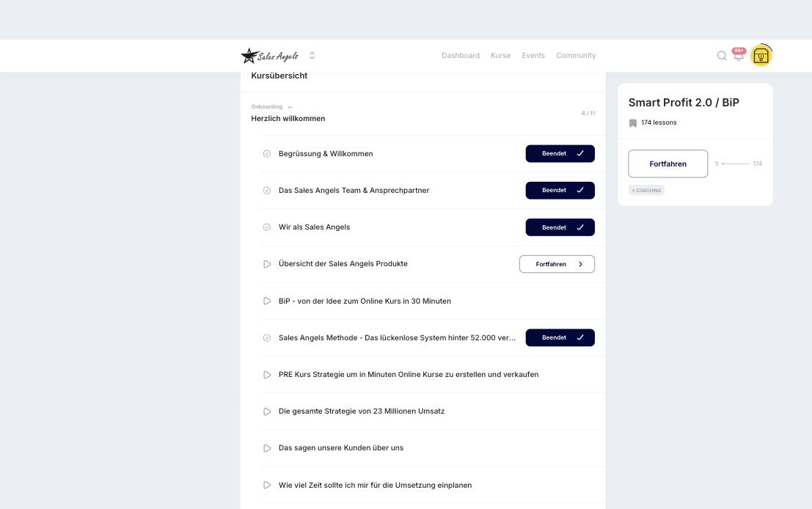812x509 pixels.
Task: Navigate to the Community menu item
Action: (576, 56)
